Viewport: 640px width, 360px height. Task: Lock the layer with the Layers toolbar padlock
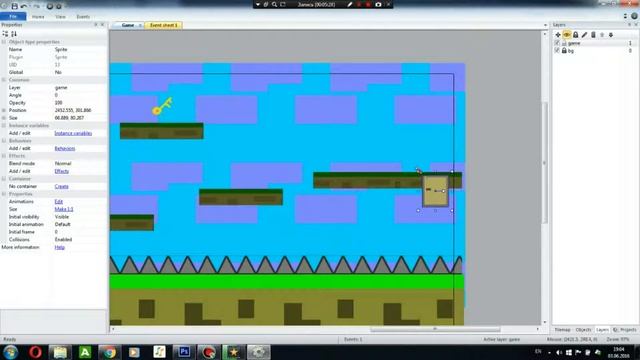pos(576,35)
